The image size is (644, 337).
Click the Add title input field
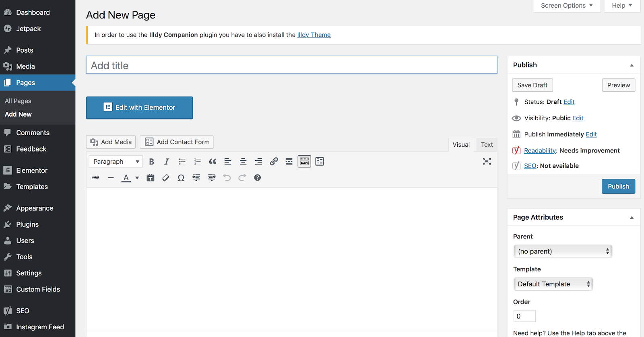[291, 65]
